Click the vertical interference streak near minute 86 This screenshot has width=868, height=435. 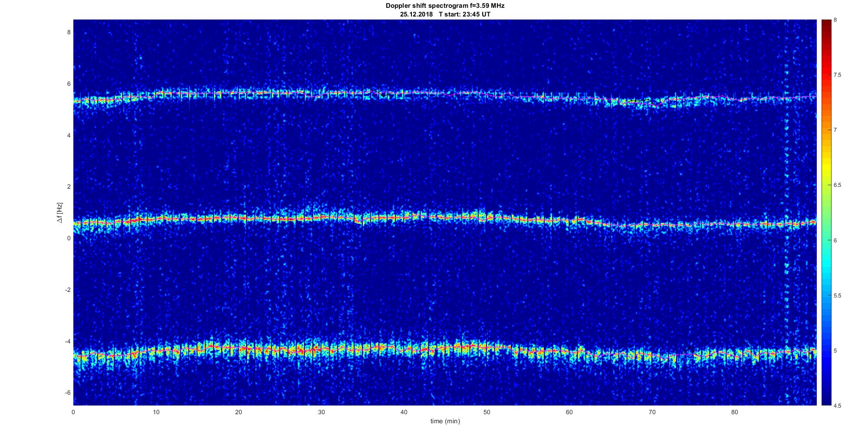(786, 213)
